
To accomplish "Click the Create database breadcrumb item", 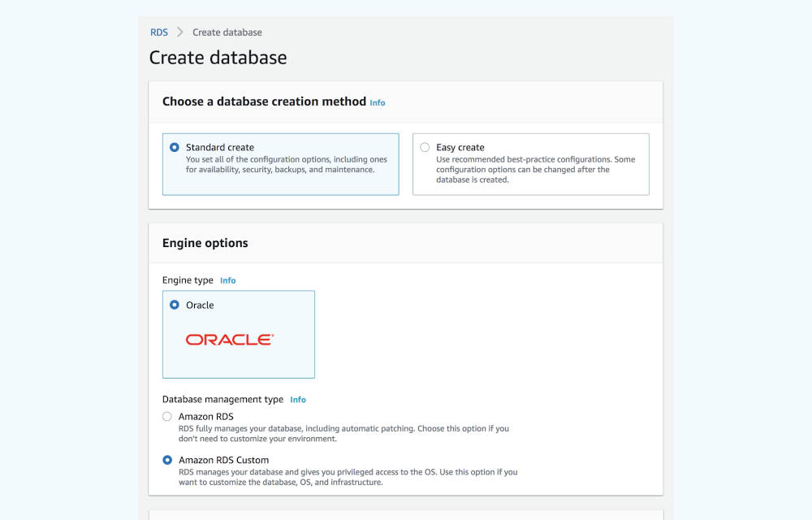I will pos(227,32).
